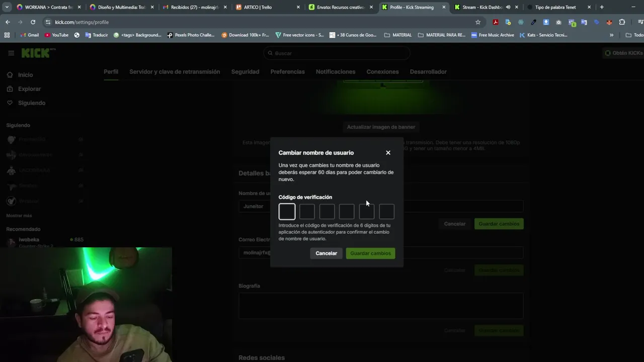644x362 pixels.
Task: Open Servidor y clave de retransmisión tab
Action: coord(175,72)
